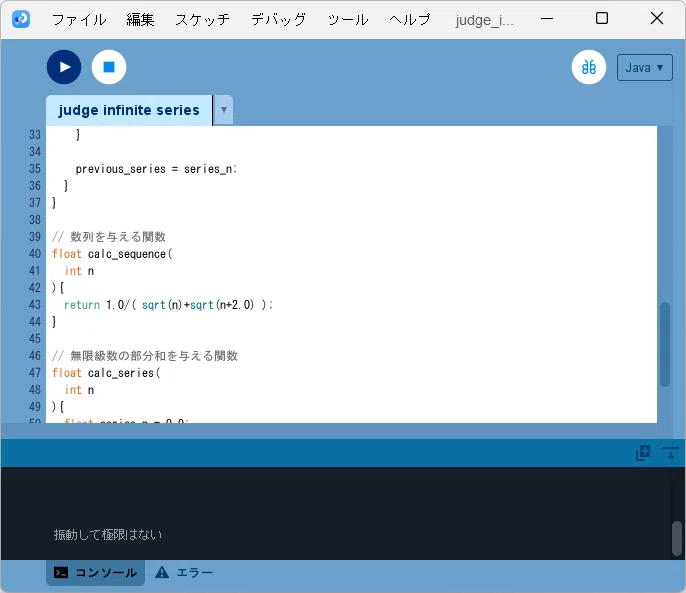Click the console scroll-to-bottom icon
The height and width of the screenshot is (593, 686).
(x=670, y=453)
